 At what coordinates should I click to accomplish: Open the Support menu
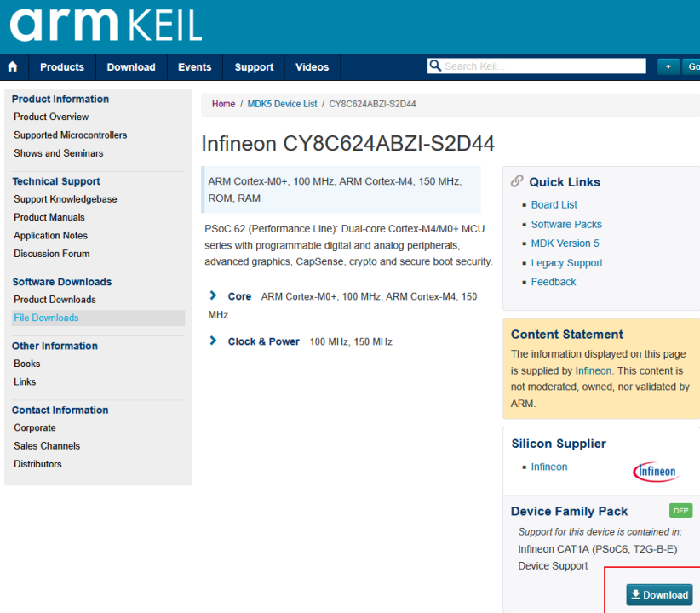[254, 67]
